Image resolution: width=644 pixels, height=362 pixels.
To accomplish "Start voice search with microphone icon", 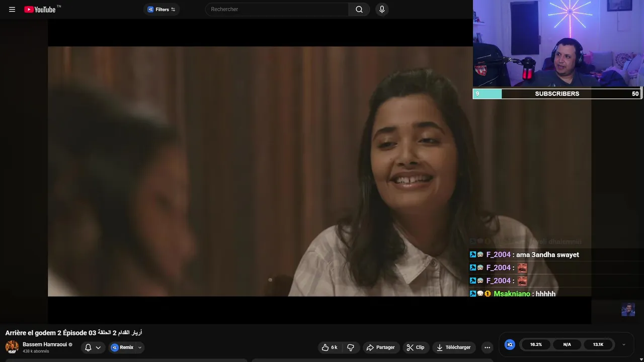I will point(382,9).
